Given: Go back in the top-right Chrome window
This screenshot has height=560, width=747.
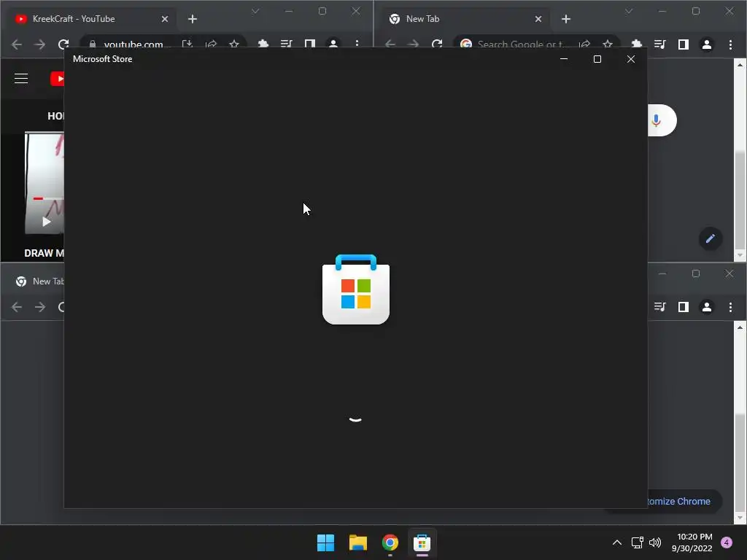Looking at the screenshot, I should point(390,44).
